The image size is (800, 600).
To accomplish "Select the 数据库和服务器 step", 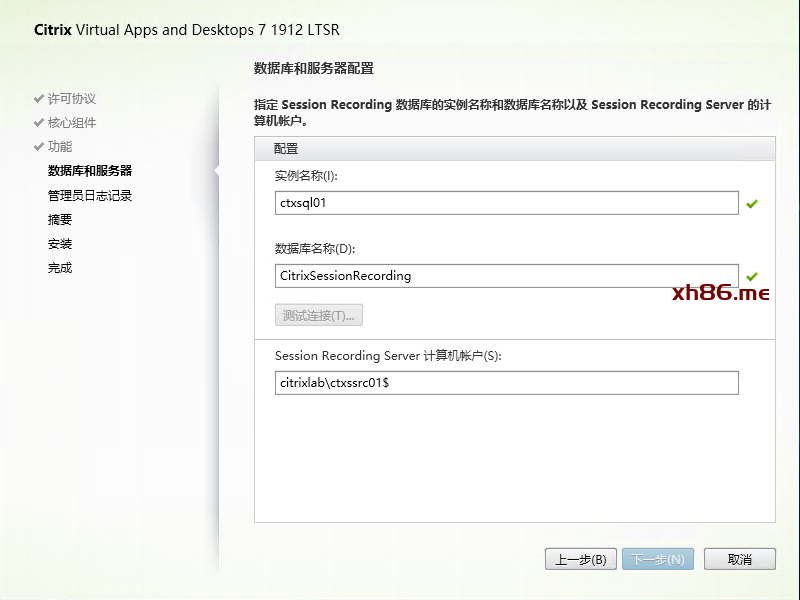I will point(90,171).
